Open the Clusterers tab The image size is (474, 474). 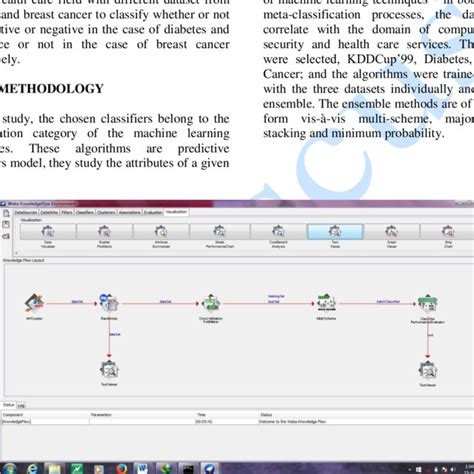[x=107, y=212]
